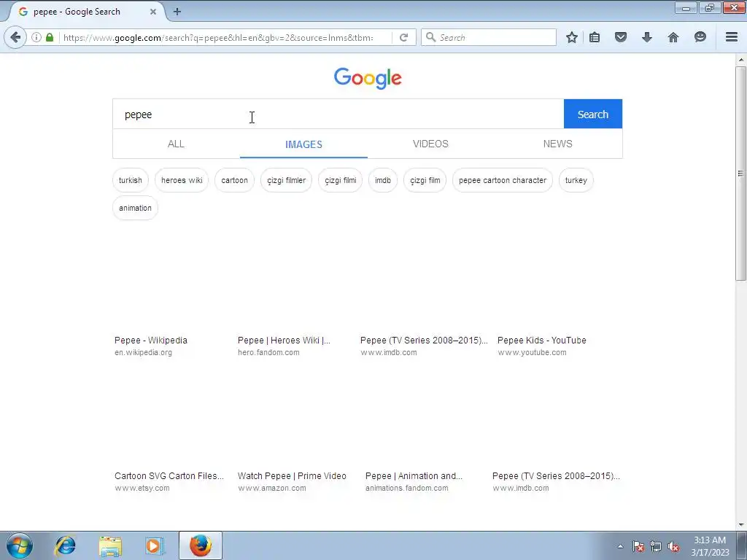747x560 pixels.
Task: Show hidden tray icons arrow
Action: pyautogui.click(x=620, y=546)
